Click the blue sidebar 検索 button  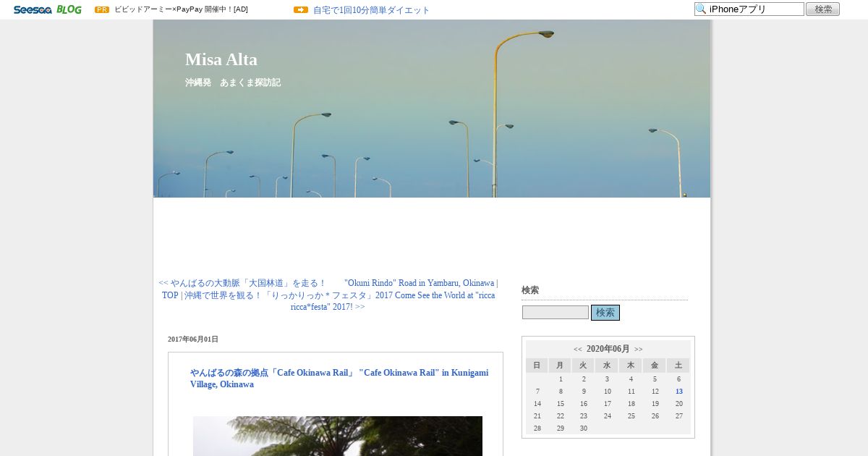click(605, 313)
